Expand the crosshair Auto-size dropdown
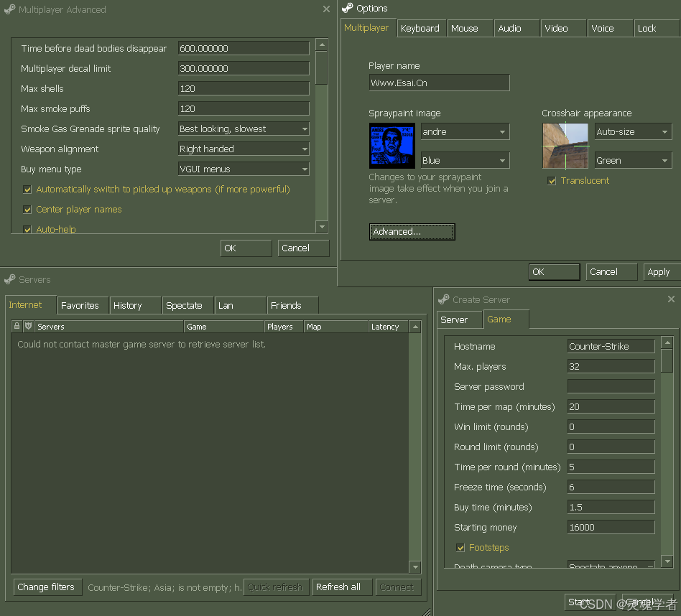The height and width of the screenshot is (616, 681). point(633,131)
